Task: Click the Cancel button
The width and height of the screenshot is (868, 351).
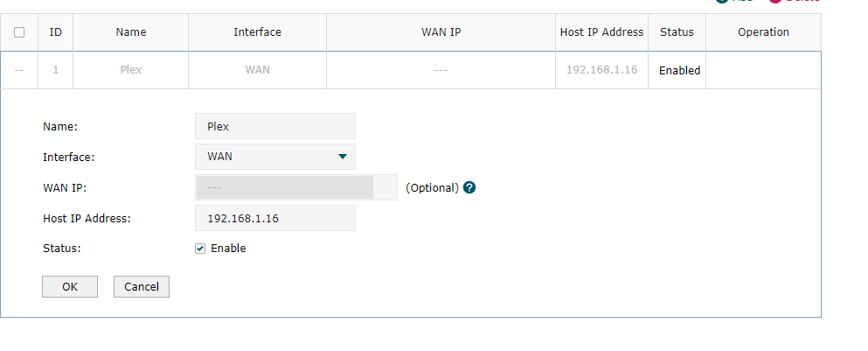Action: [141, 287]
